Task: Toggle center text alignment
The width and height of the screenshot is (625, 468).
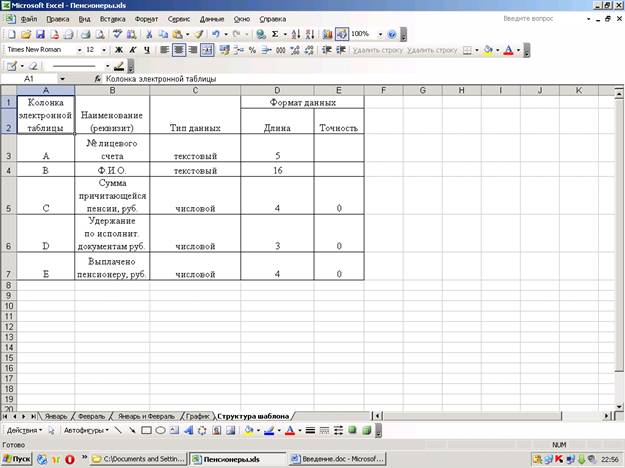Action: [180, 49]
